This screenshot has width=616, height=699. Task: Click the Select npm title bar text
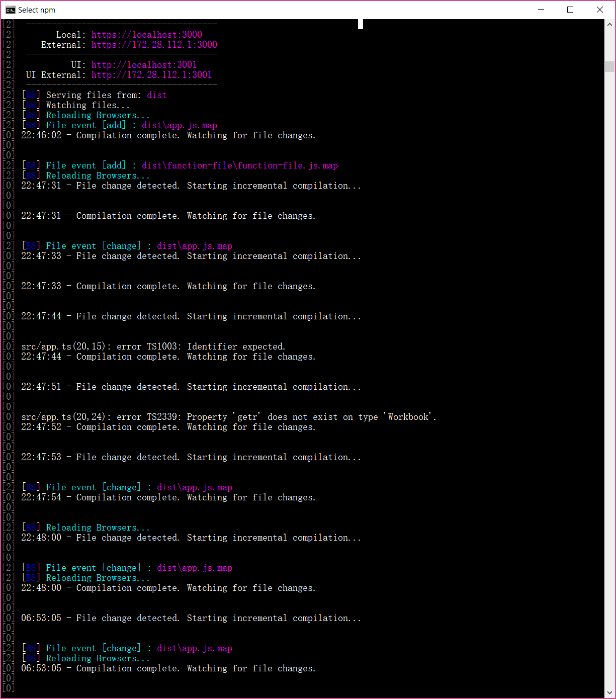[37, 10]
